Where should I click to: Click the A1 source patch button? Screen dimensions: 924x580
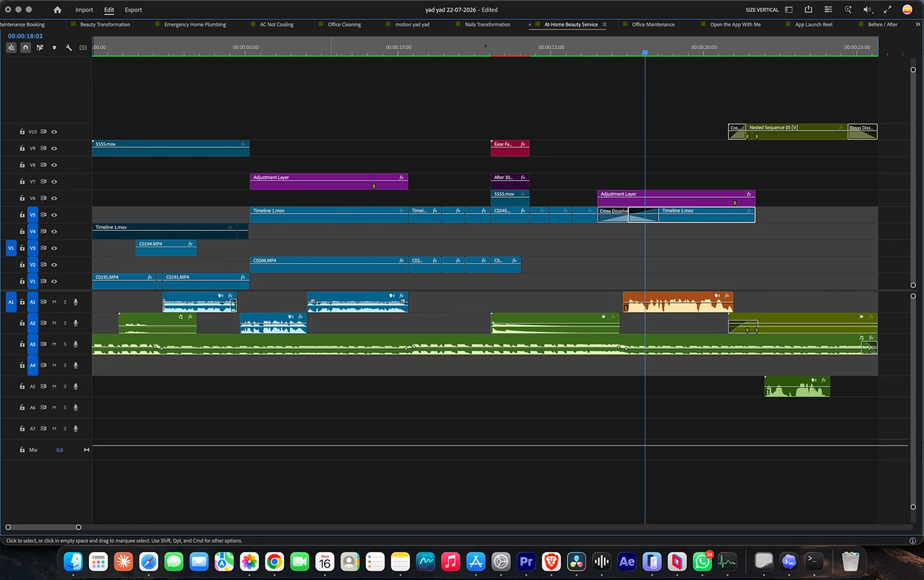pyautogui.click(x=11, y=302)
